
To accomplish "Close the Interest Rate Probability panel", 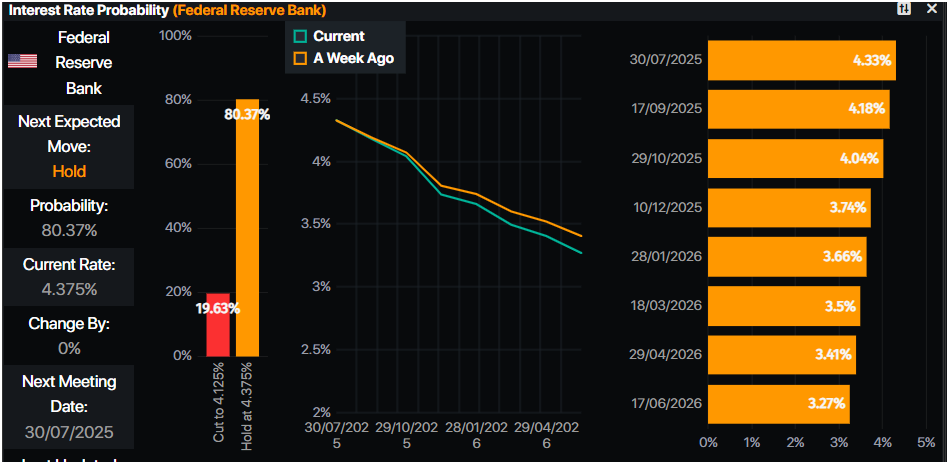I will [932, 9].
